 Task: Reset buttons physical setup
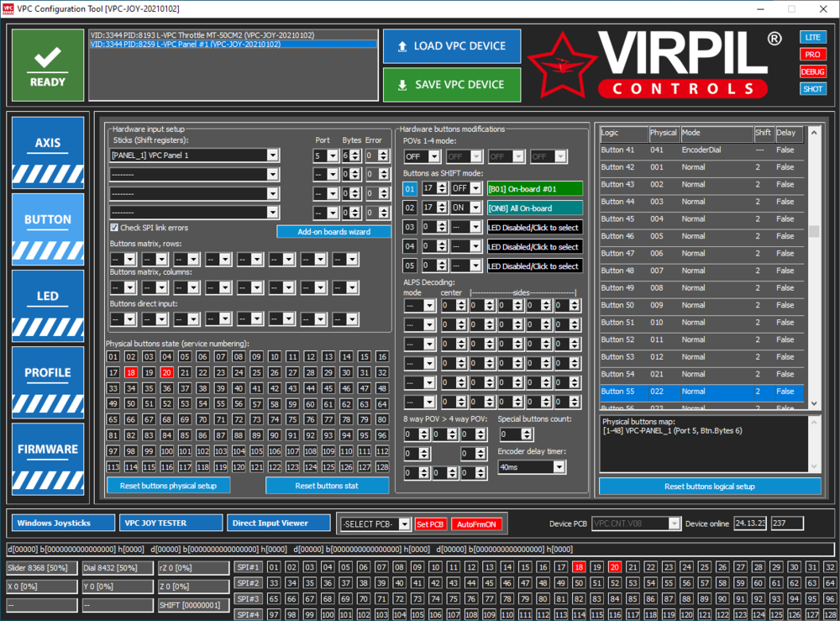tap(169, 486)
